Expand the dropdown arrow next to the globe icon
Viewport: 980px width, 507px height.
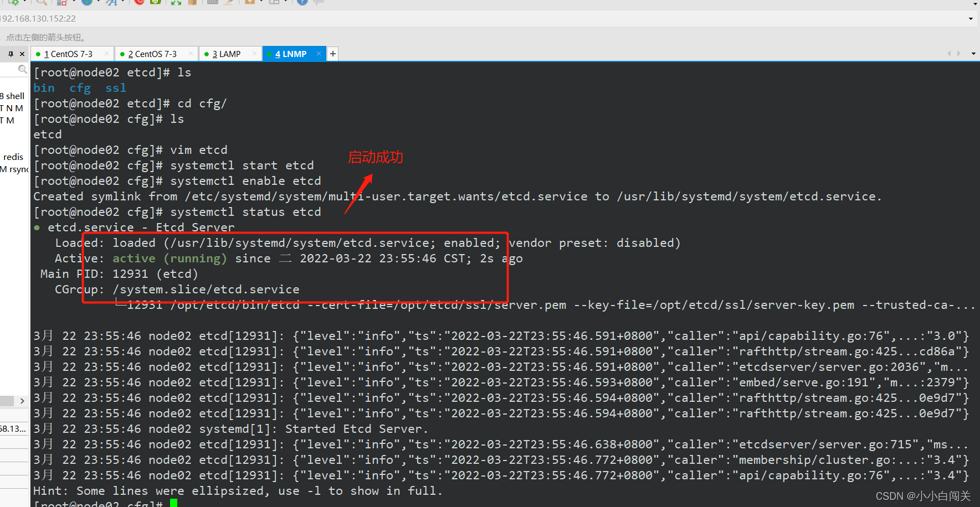98,2
